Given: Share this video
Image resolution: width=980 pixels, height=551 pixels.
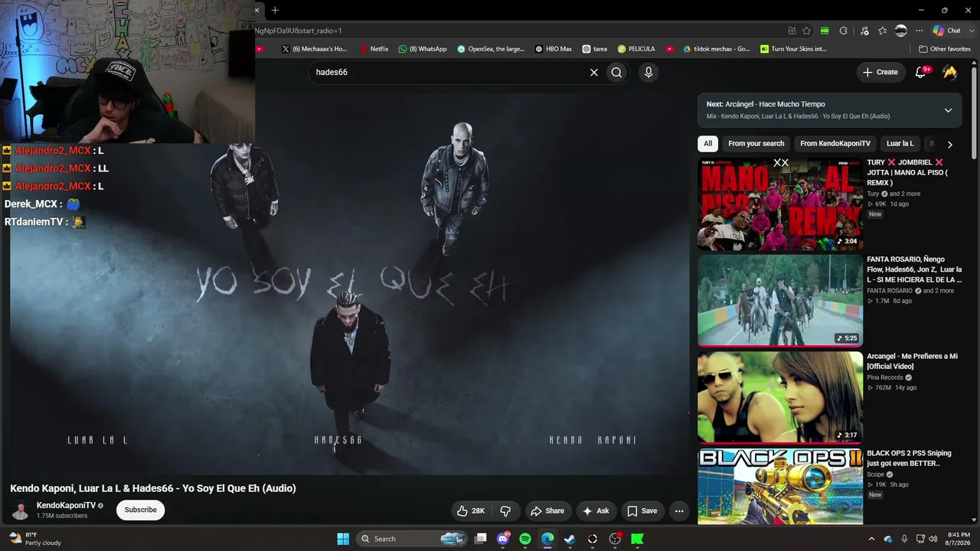Looking at the screenshot, I should [547, 511].
